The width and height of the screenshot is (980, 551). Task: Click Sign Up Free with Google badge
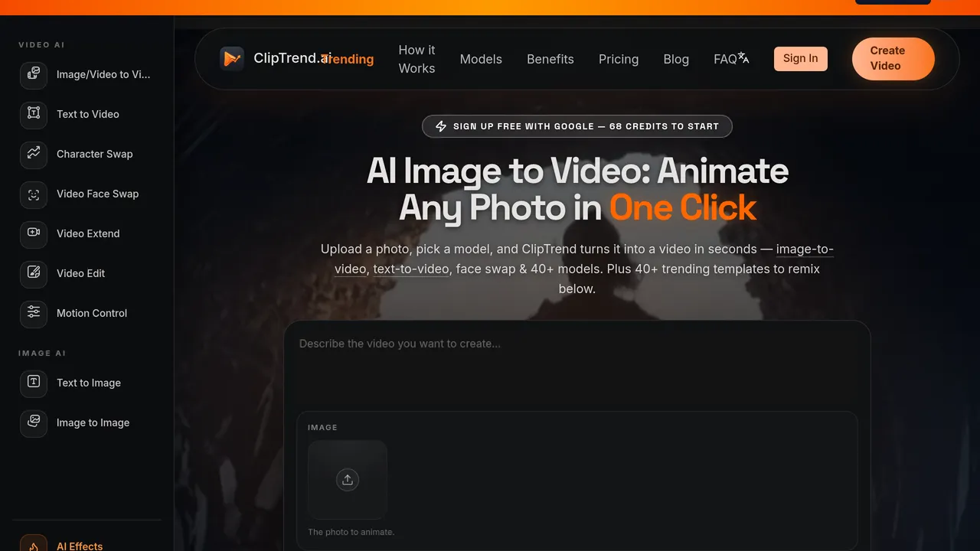coord(577,126)
